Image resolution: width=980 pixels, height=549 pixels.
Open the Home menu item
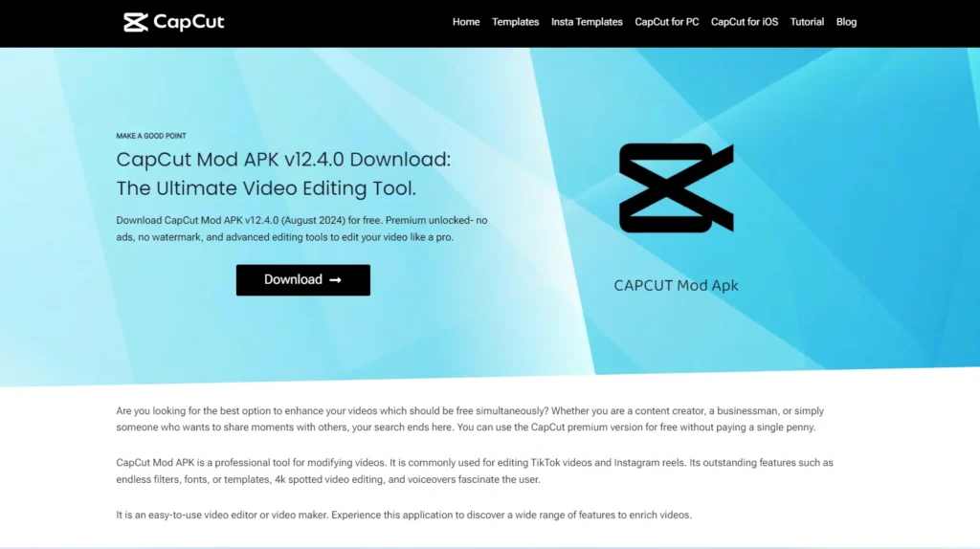tap(466, 22)
